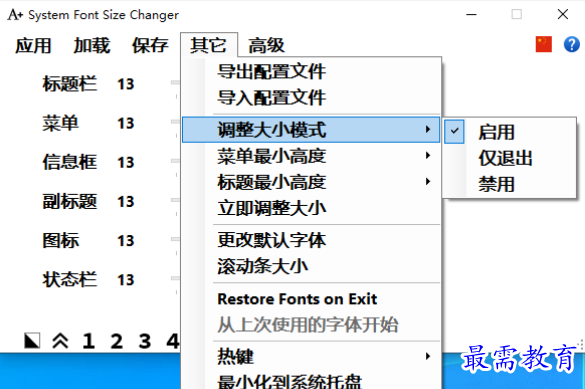The image size is (585, 389).
Task: Open the 保存 menu
Action: (x=150, y=46)
